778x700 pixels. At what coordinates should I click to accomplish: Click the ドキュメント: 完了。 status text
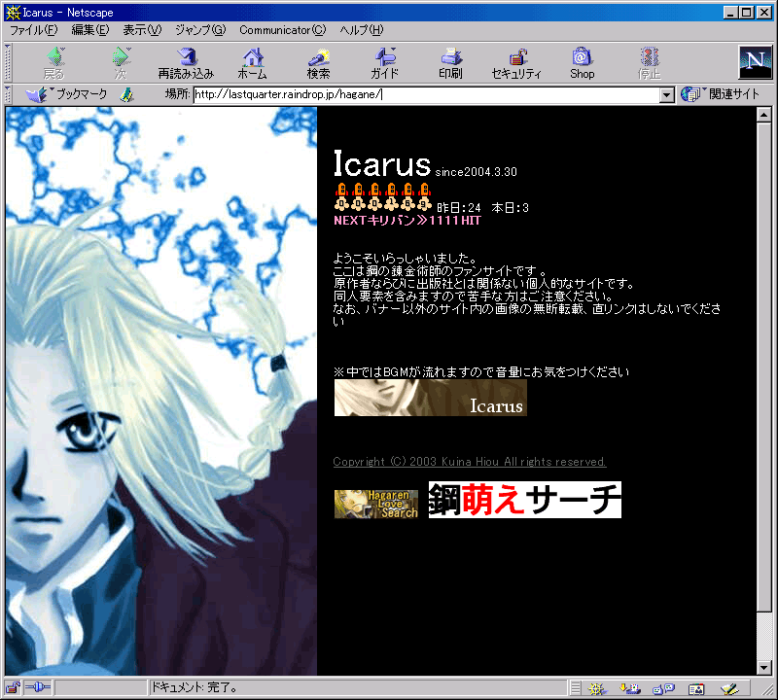coord(194,687)
